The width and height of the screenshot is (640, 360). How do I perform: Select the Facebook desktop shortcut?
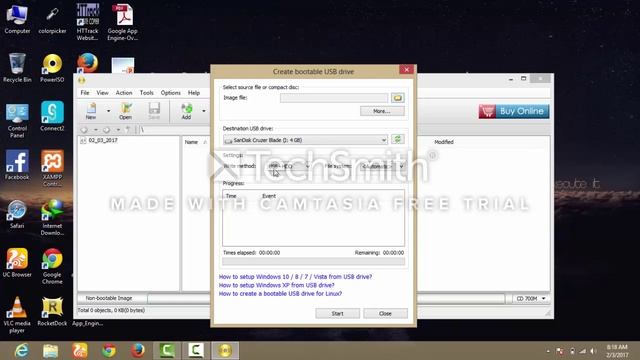click(17, 165)
